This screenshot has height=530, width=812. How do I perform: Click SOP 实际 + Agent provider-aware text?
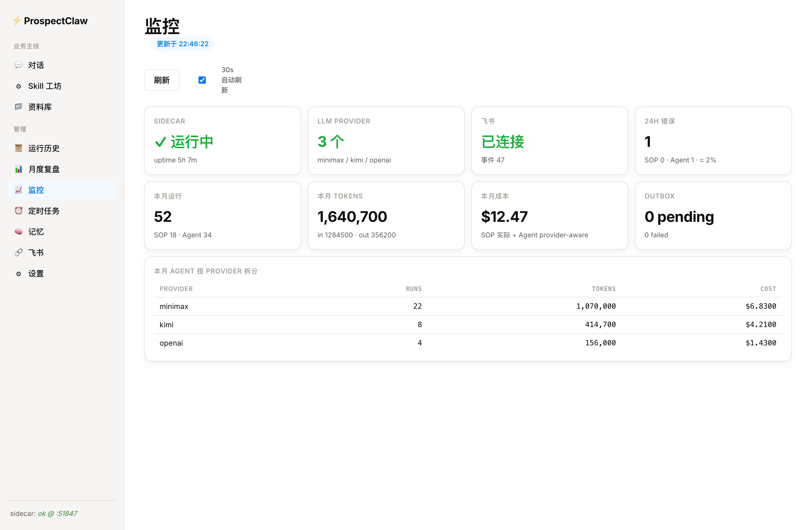[x=534, y=235]
